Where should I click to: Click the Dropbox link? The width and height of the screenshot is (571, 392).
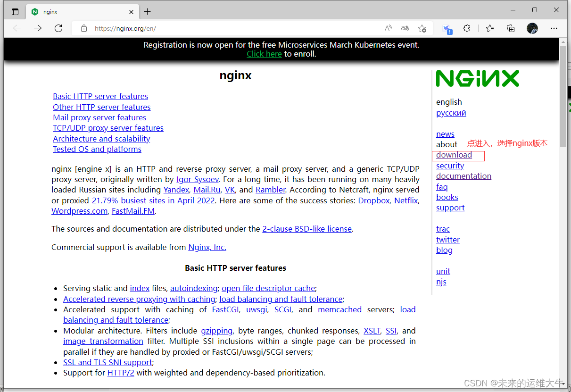coord(374,200)
